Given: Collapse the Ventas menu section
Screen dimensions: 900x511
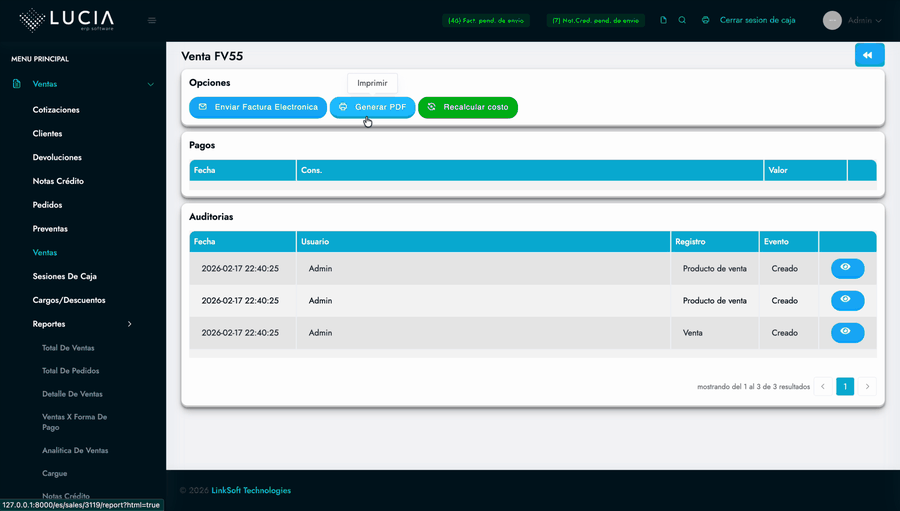Looking at the screenshot, I should (x=150, y=85).
